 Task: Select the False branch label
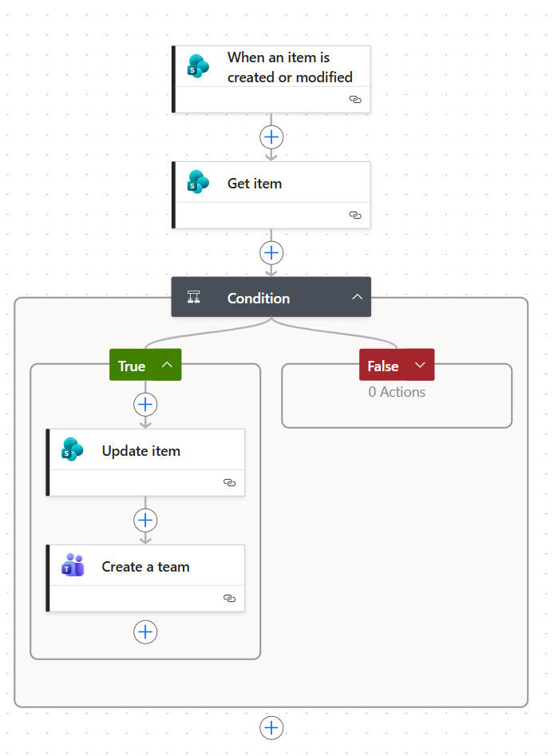click(383, 366)
